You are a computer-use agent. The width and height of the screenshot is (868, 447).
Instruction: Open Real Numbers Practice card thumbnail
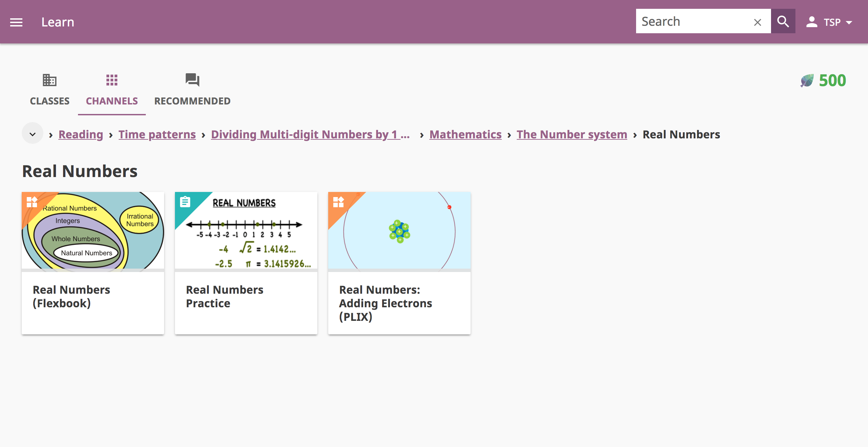pyautogui.click(x=246, y=231)
